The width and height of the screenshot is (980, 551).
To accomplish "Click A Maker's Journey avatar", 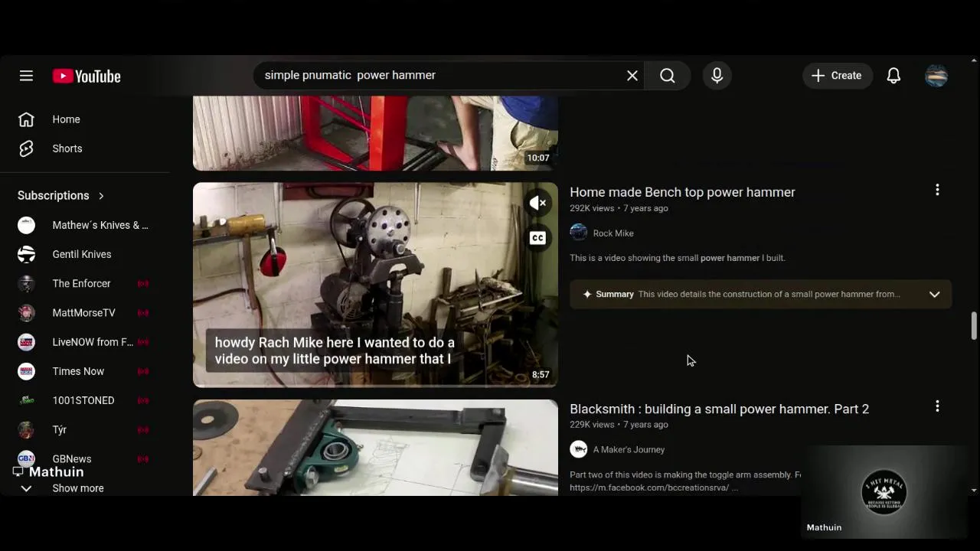I will (x=579, y=449).
